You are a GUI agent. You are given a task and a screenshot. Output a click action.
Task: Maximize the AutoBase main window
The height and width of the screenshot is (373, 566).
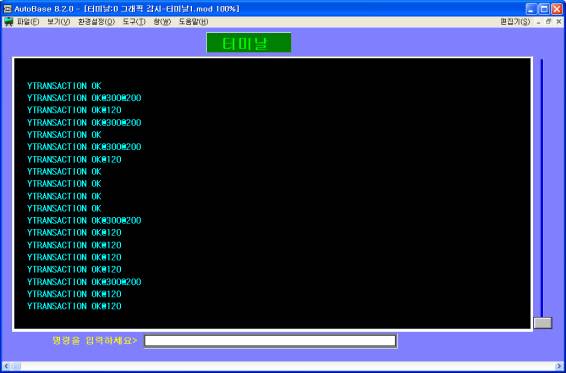(545, 9)
